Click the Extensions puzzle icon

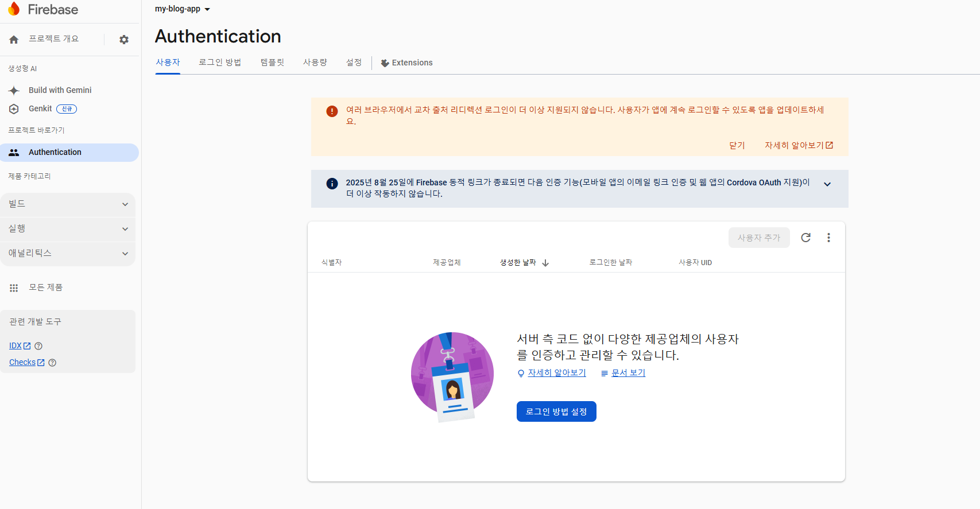tap(385, 63)
